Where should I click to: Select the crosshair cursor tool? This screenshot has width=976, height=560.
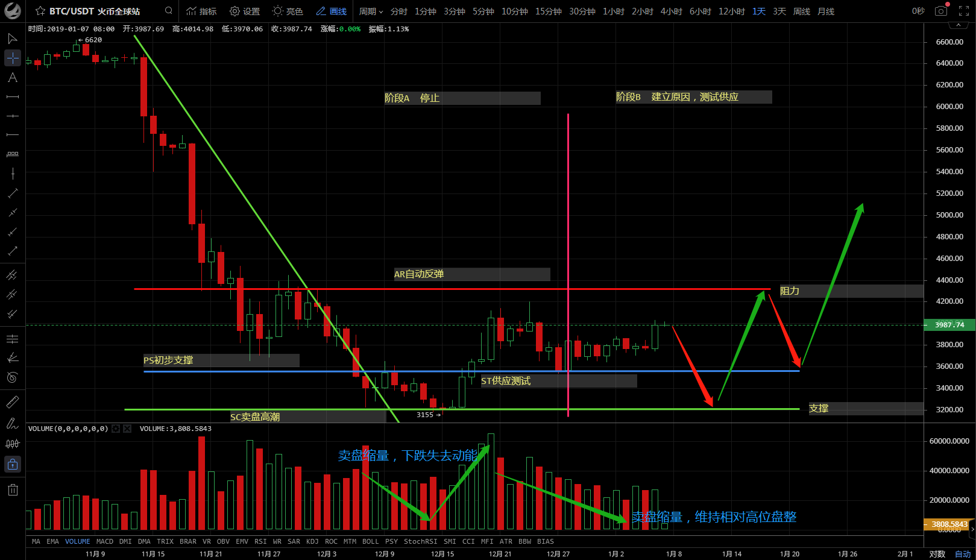[12, 58]
